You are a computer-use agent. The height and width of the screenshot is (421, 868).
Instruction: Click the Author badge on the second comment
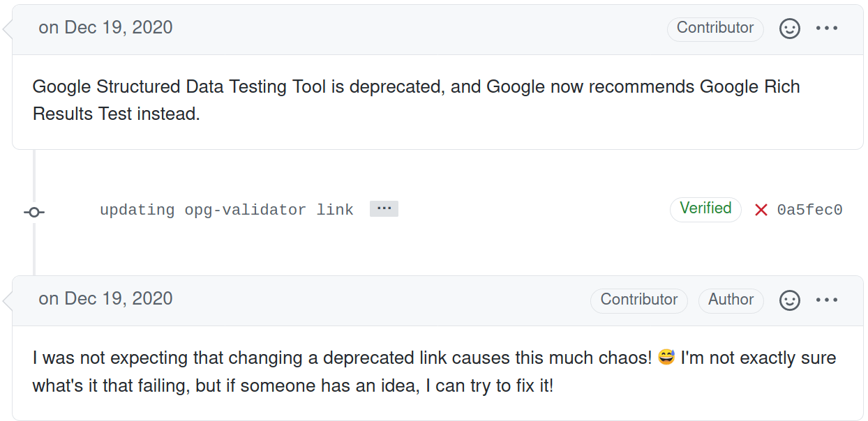[731, 300]
